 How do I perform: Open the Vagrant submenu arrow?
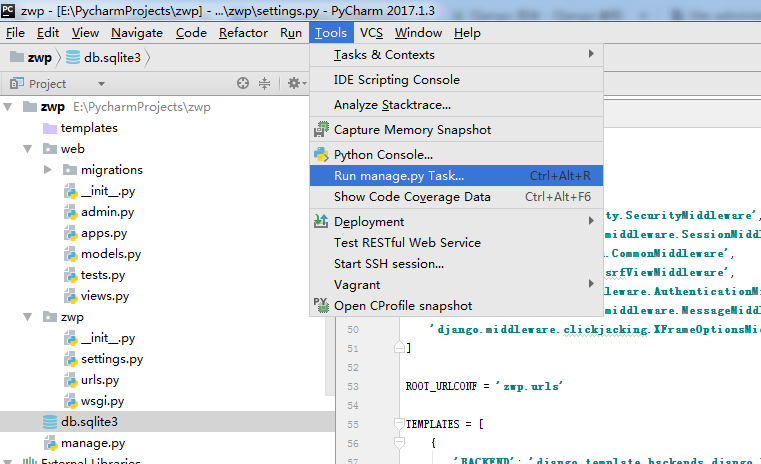[x=591, y=283]
